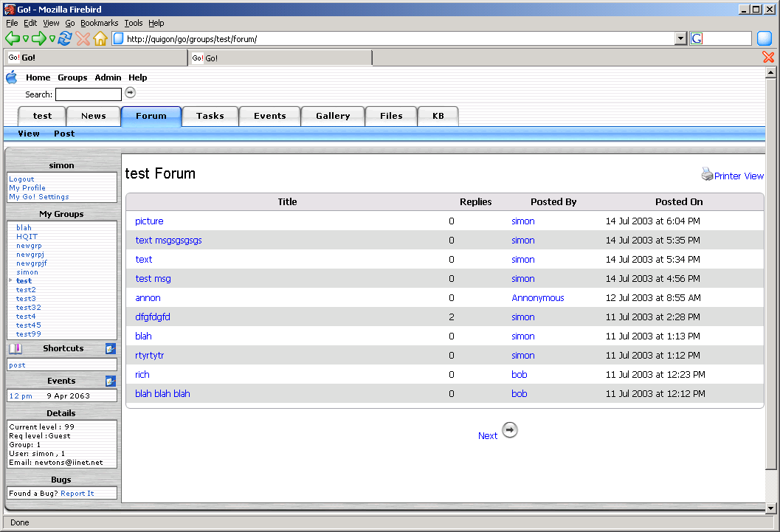Viewport: 780px width, 532px height.
Task: Select the first Go! browser tab
Action: tap(95, 58)
